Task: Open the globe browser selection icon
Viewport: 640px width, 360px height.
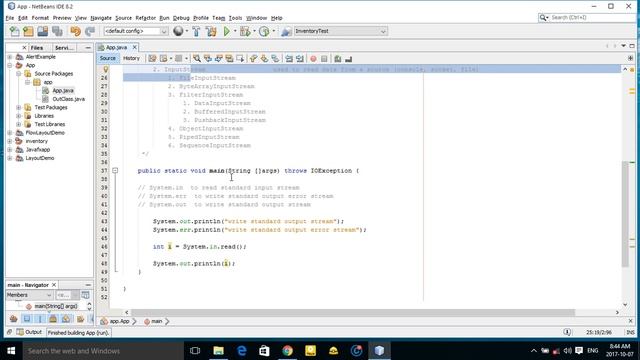Action: pos(178,31)
